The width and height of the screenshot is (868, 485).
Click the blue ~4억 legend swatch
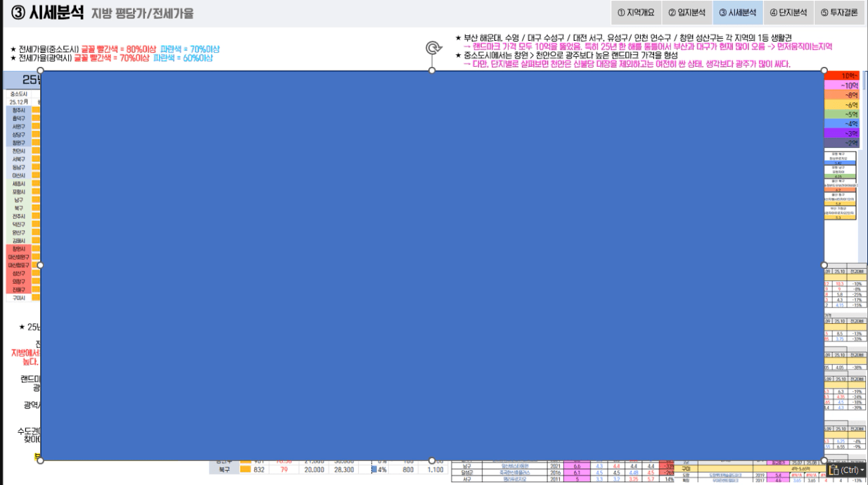tap(841, 123)
